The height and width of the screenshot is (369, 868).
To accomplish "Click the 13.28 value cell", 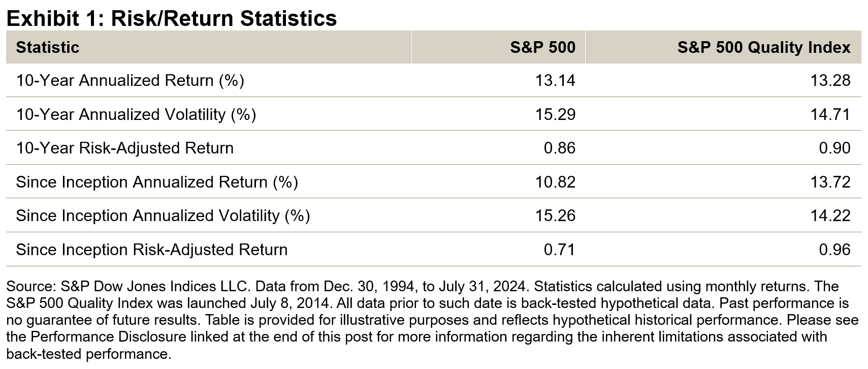I will tap(830, 80).
